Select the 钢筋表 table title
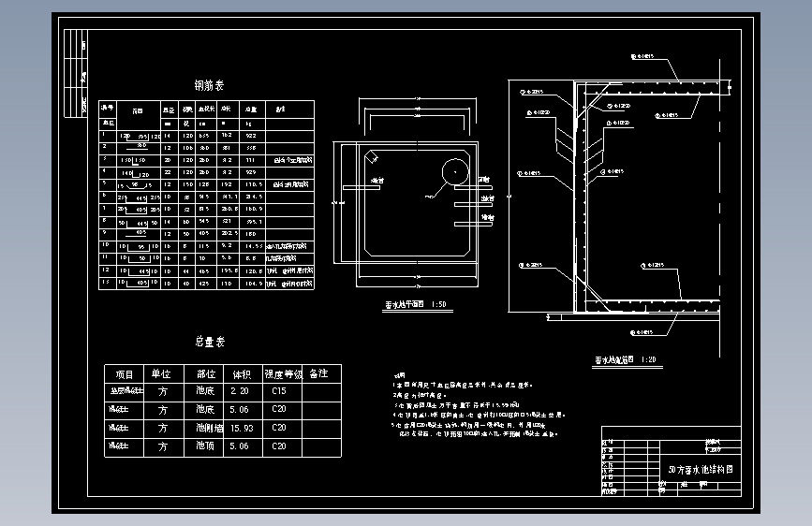 click(209, 85)
